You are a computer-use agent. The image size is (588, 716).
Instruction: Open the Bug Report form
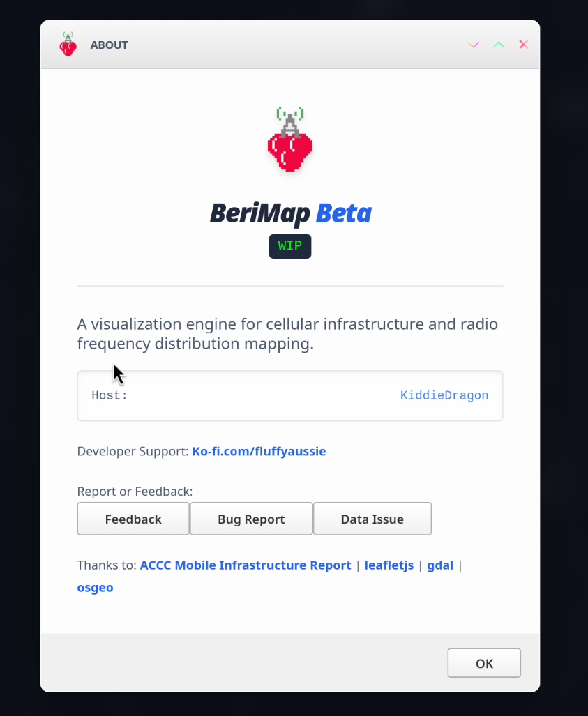(x=251, y=519)
